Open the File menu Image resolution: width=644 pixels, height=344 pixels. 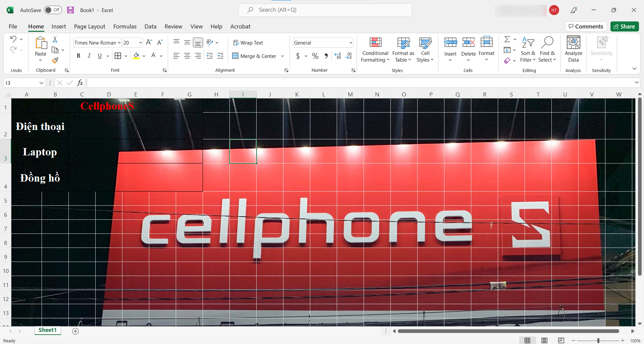pos(13,26)
